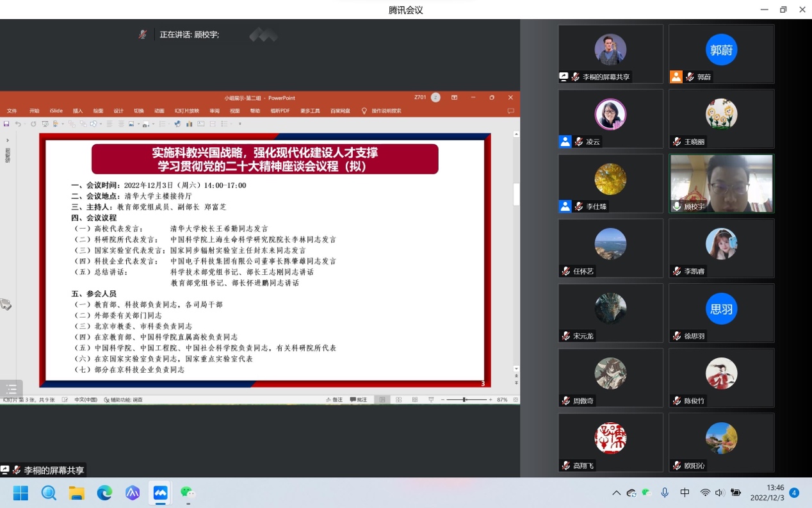Image resolution: width=812 pixels, height=508 pixels.
Task: Open the 插入 ribbon tab
Action: (77, 111)
